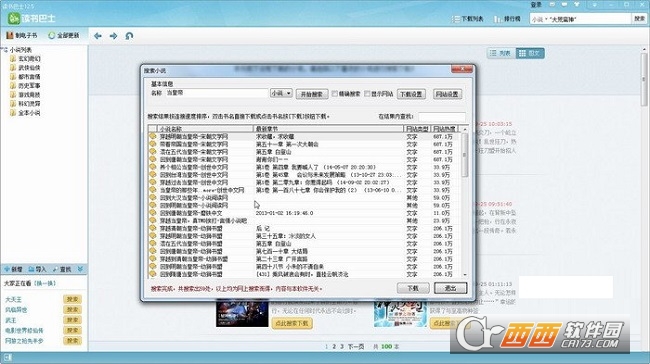Sort results by 网站热度 column header
This screenshot has width=650, height=364.
coord(444,129)
